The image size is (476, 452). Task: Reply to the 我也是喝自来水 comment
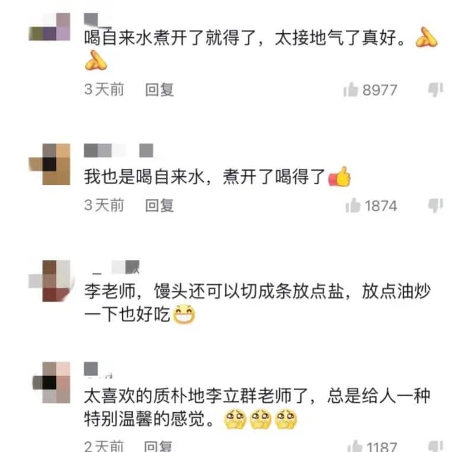click(159, 206)
